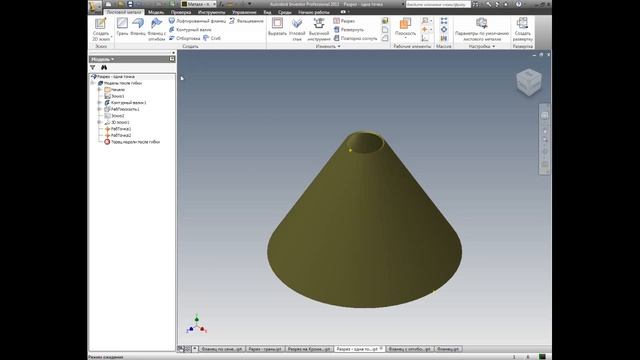Choose the Лофтированный фланец tool
The image size is (640, 360).
point(197,21)
